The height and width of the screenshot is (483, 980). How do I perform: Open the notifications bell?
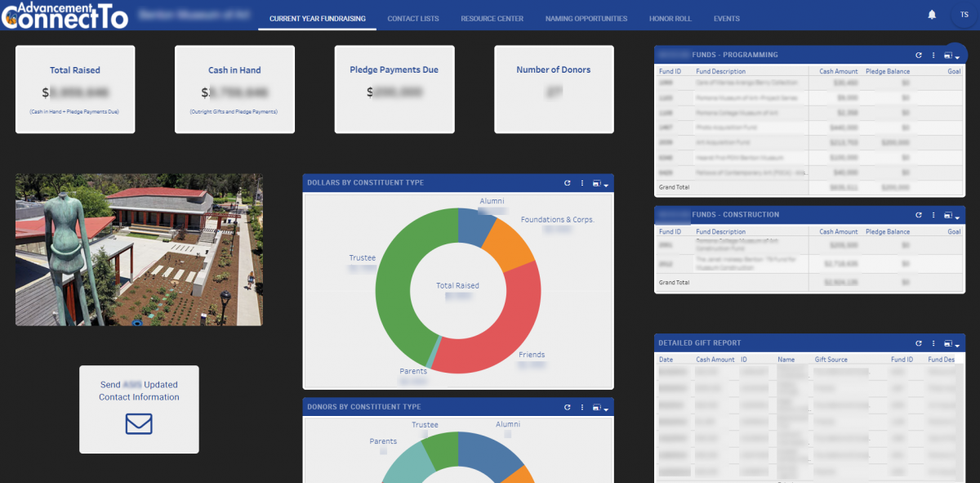pyautogui.click(x=932, y=15)
